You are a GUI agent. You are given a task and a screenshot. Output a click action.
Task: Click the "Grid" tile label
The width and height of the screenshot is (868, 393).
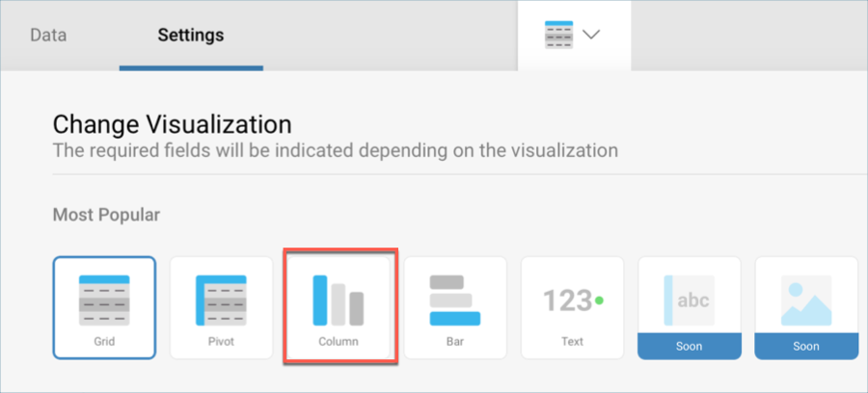pos(104,341)
